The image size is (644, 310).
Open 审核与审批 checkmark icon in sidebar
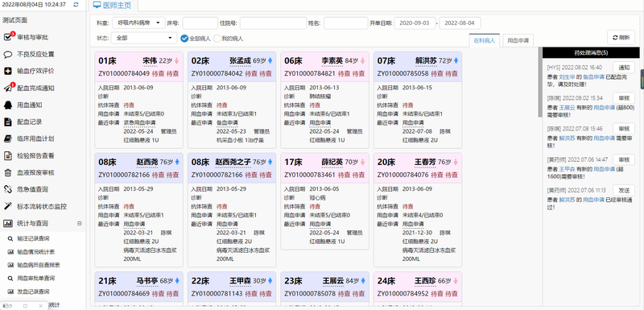pyautogui.click(x=8, y=37)
